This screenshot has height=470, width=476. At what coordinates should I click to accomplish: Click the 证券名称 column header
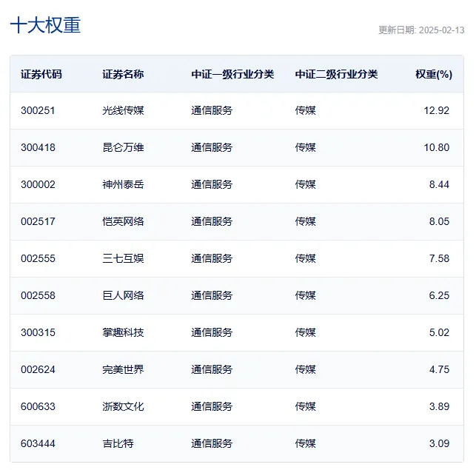(123, 74)
